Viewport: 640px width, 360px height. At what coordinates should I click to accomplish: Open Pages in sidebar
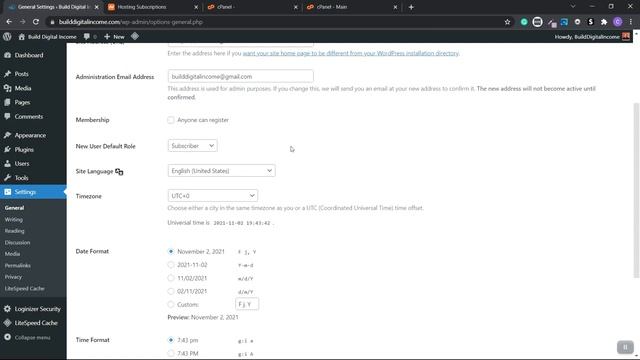22,102
